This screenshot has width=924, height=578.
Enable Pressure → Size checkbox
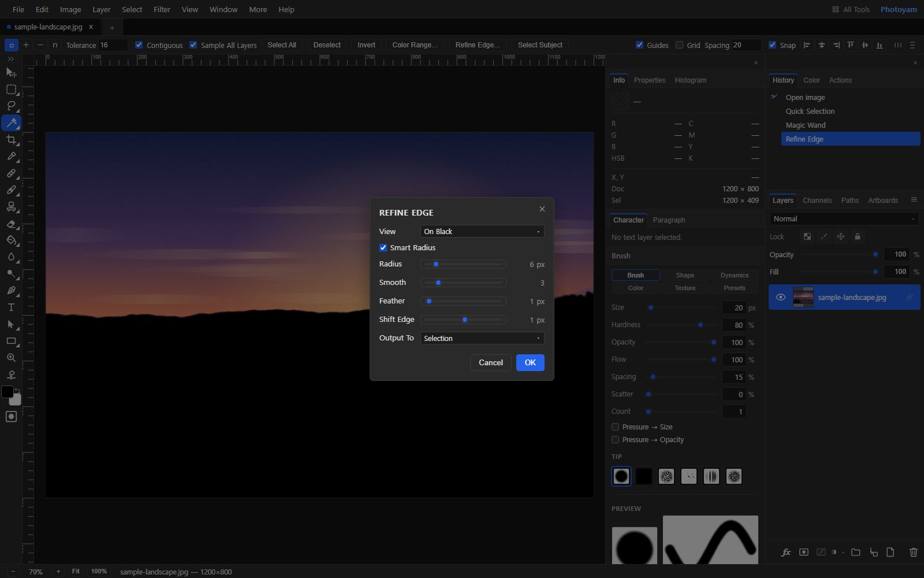615,427
